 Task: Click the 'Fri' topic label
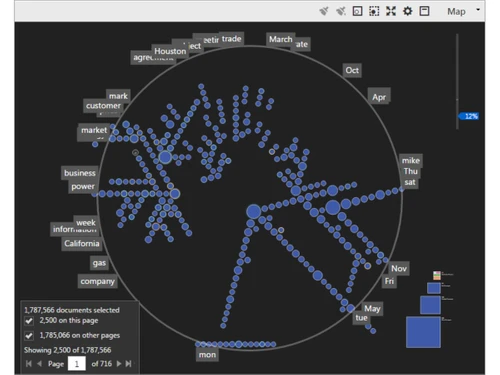pyautogui.click(x=389, y=281)
